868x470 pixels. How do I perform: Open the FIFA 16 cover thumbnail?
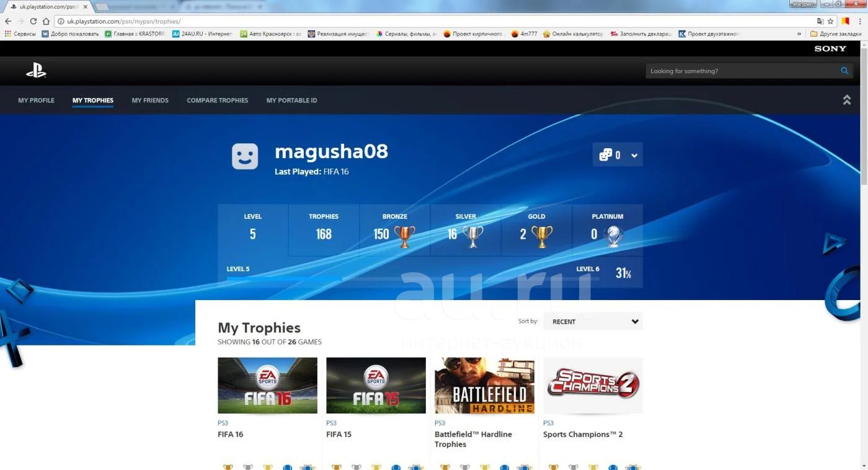(267, 385)
